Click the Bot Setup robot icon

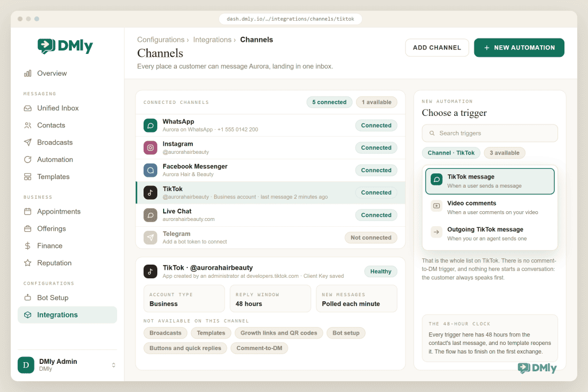click(28, 298)
